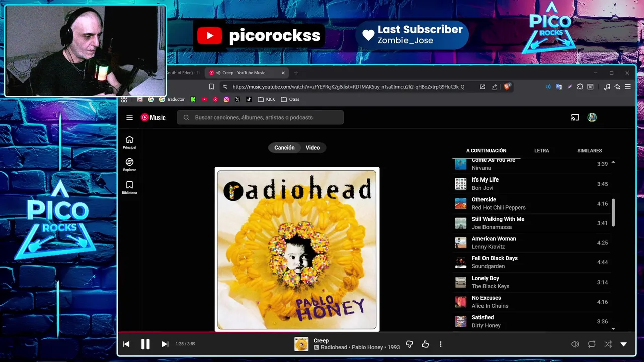
Task: Click the Satisfied album thumbnail
Action: [461, 321]
